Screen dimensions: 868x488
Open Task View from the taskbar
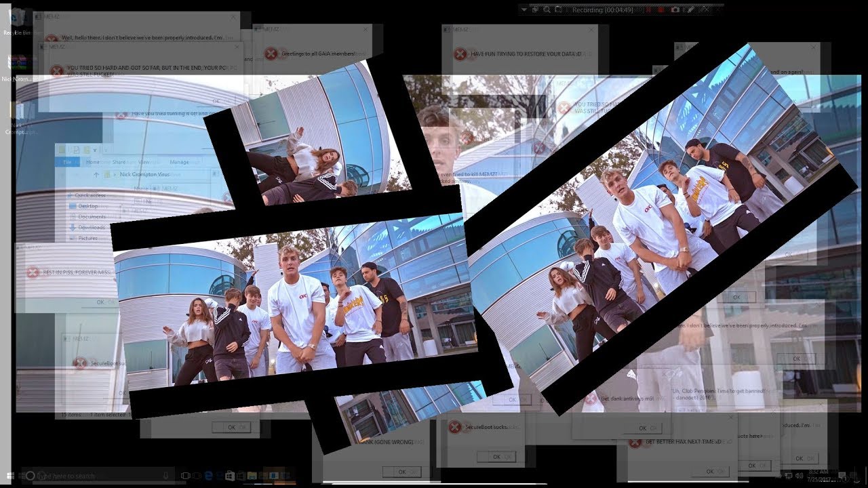tap(186, 476)
